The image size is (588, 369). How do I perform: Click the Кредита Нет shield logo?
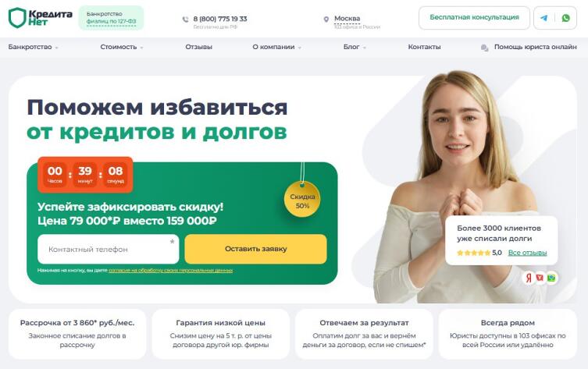pos(40,18)
